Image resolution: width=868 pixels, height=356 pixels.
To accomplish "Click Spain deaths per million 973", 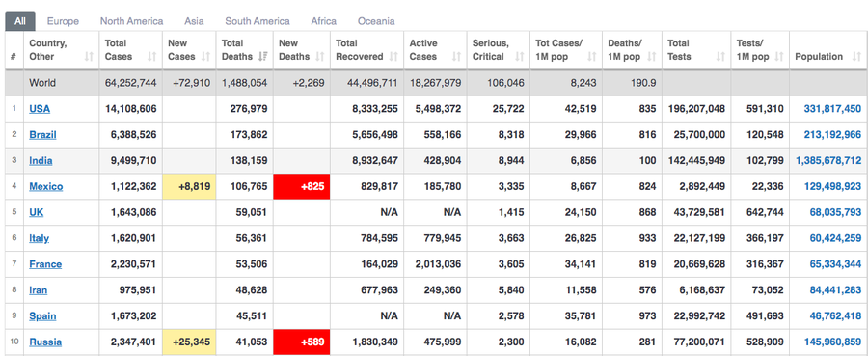I will [x=647, y=316].
